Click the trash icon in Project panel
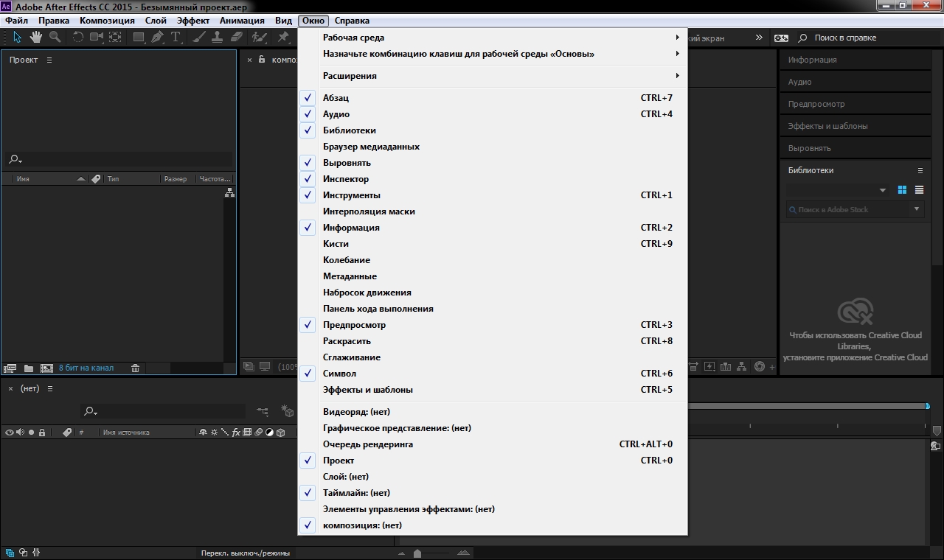The width and height of the screenshot is (944, 560). click(135, 368)
